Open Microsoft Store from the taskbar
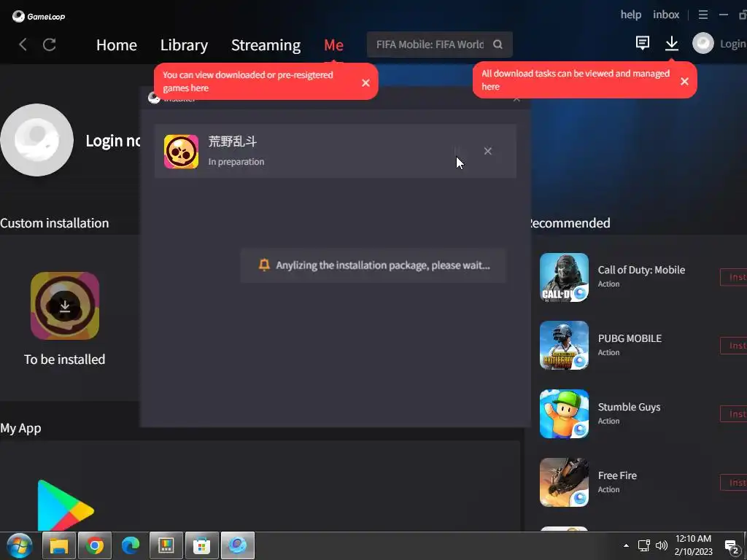This screenshot has width=747, height=560. pyautogui.click(x=202, y=545)
